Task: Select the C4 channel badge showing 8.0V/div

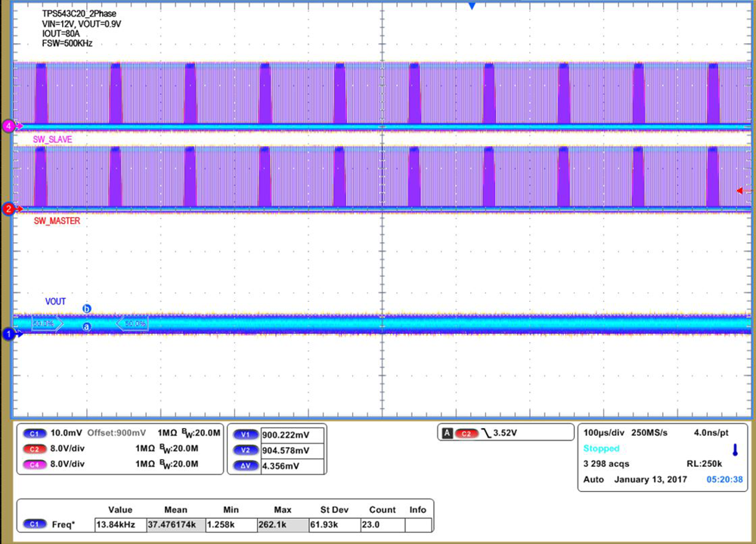Action: [x=35, y=464]
